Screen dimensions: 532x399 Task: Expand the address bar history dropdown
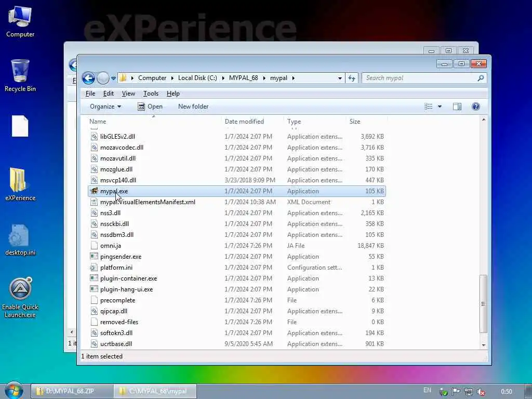tap(340, 78)
